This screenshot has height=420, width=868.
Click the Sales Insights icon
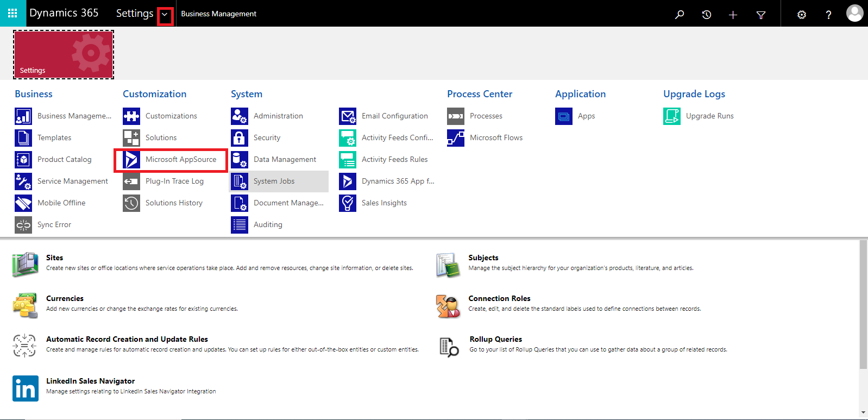click(x=348, y=203)
